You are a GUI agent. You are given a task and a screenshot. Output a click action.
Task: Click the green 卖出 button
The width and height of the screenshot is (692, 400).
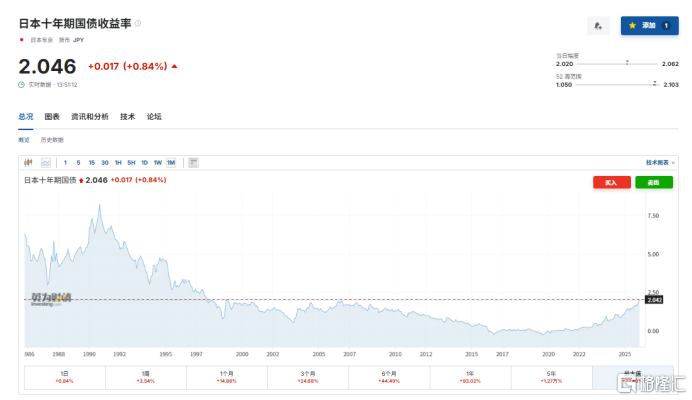653,182
